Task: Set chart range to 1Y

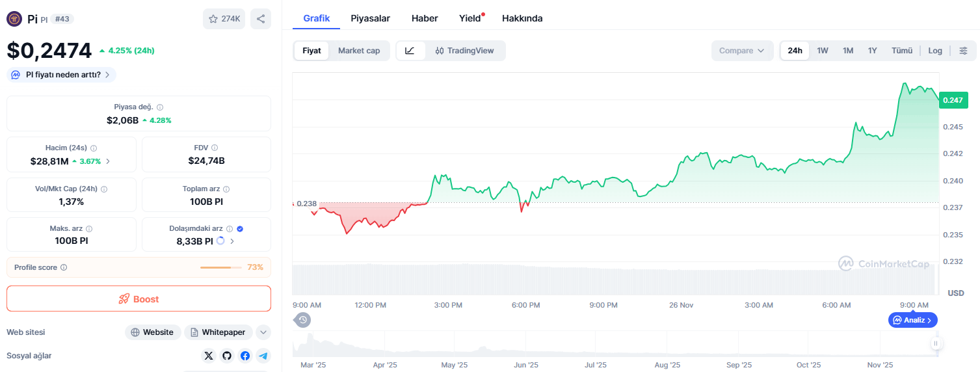Action: coord(873,51)
